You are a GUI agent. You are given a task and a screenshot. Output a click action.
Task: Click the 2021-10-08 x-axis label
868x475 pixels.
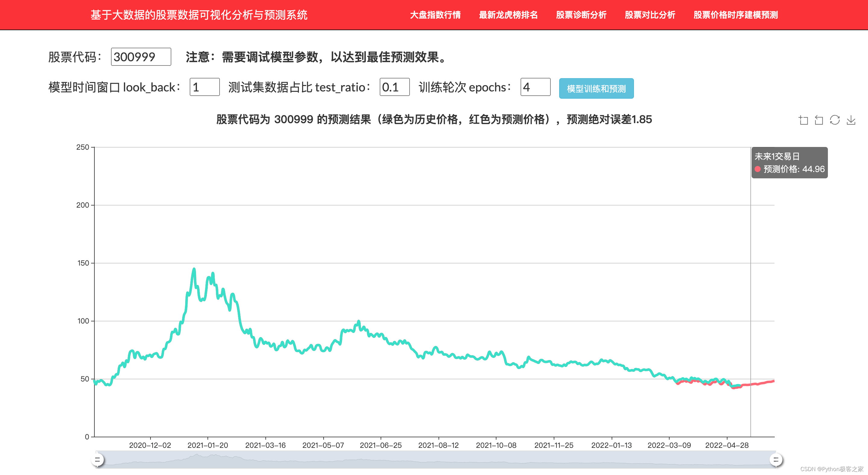pos(496,445)
